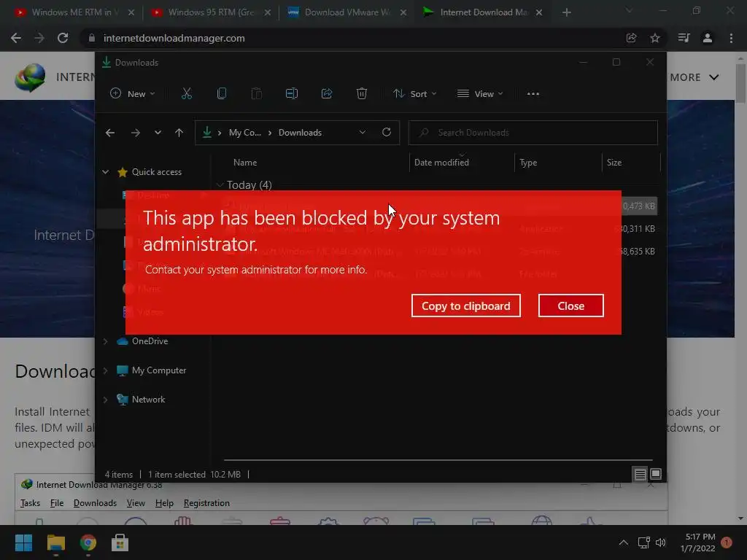This screenshot has height=560, width=747.
Task: Go forward in File Explorer
Action: click(136, 133)
